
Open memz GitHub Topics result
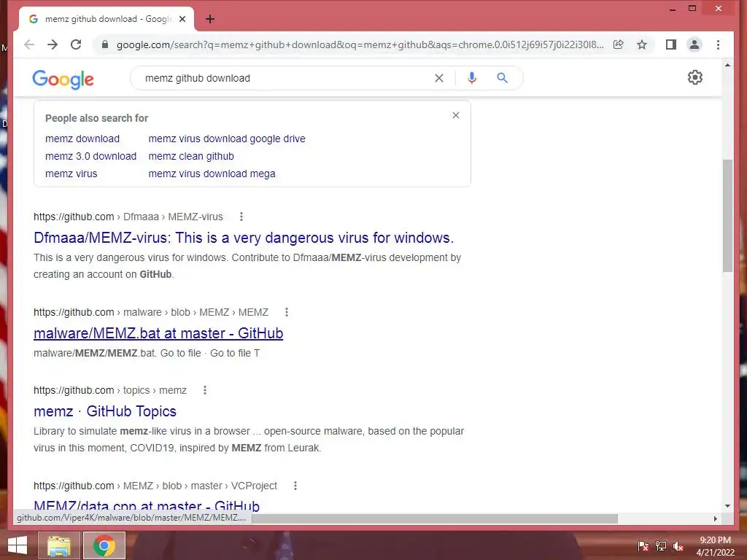click(105, 411)
